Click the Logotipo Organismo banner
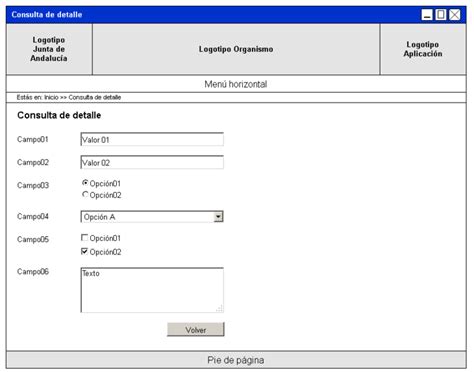474x372 pixels. click(x=236, y=49)
